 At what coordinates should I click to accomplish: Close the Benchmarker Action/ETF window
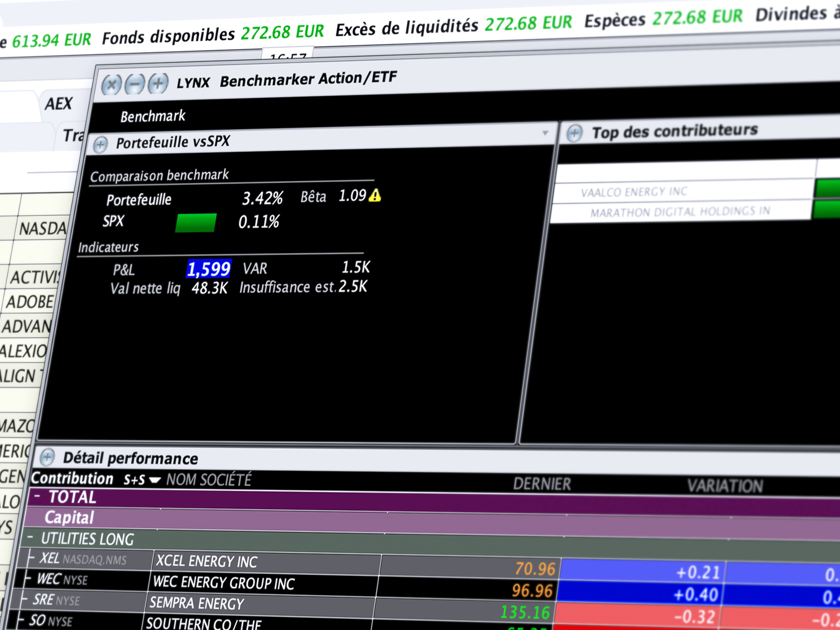pos(111,85)
